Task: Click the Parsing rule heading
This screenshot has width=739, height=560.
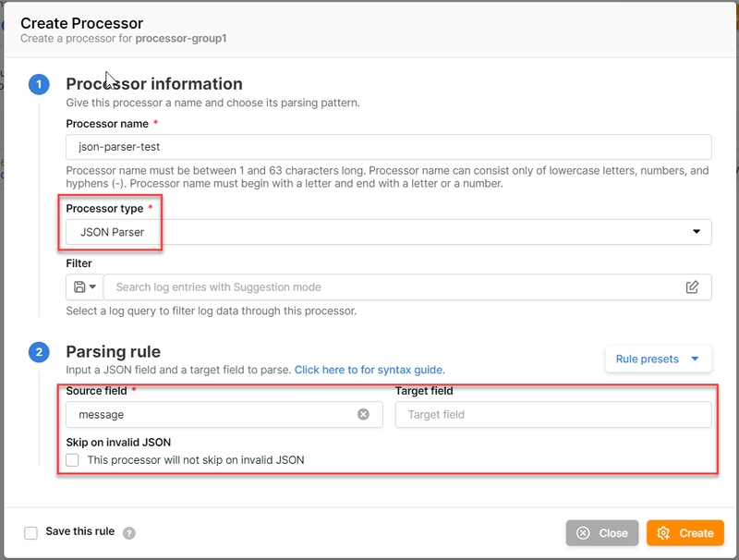Action: point(113,351)
